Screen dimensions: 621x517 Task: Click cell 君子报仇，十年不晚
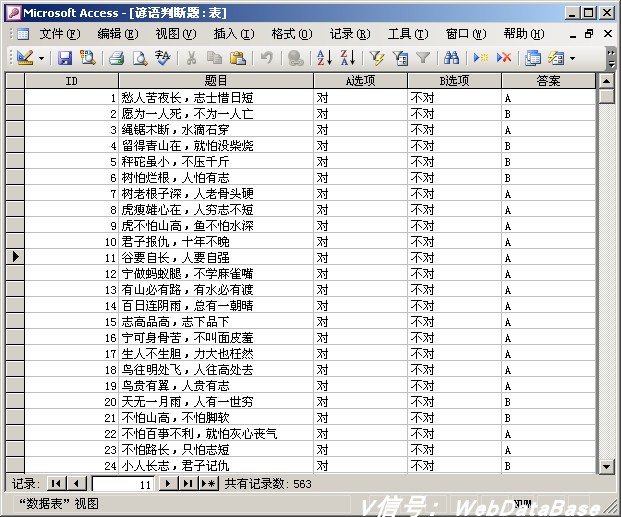216,241
